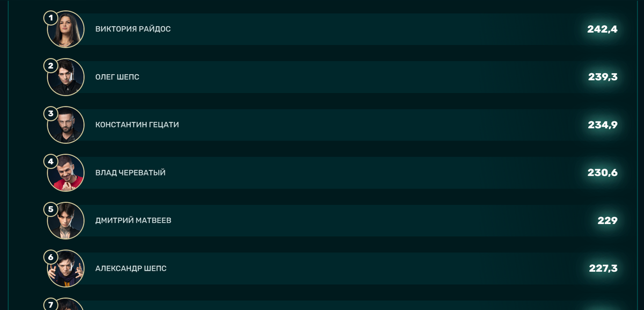Select the name ВЛАД ЧЕРЕВАТЫЙ

point(130,172)
